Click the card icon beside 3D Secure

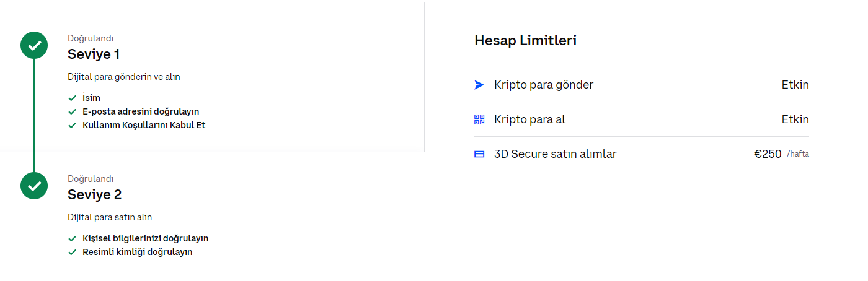(479, 154)
